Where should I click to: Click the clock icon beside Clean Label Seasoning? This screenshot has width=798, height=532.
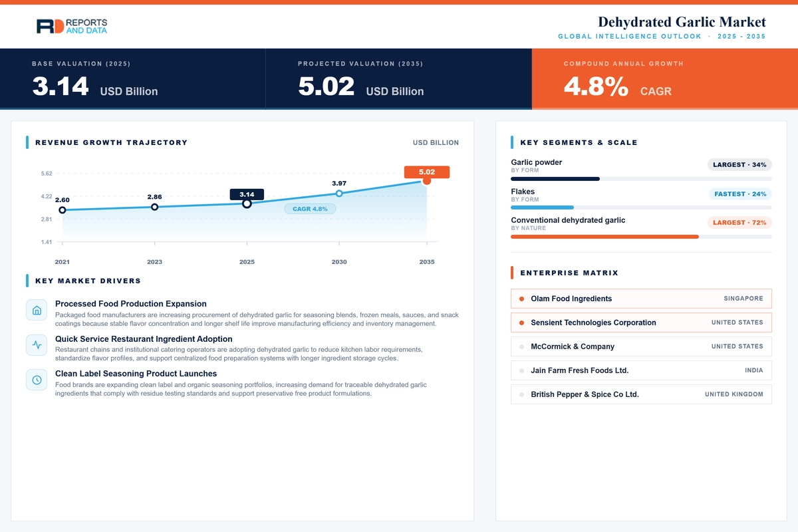coord(37,380)
